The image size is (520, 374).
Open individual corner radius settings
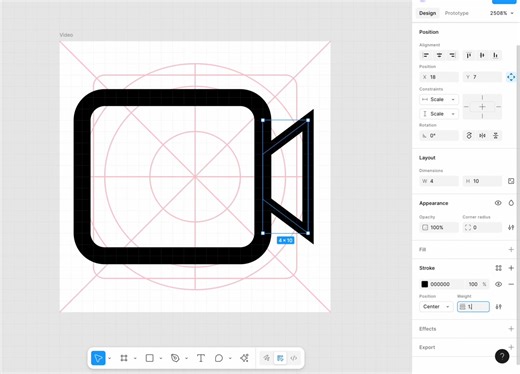(511, 227)
